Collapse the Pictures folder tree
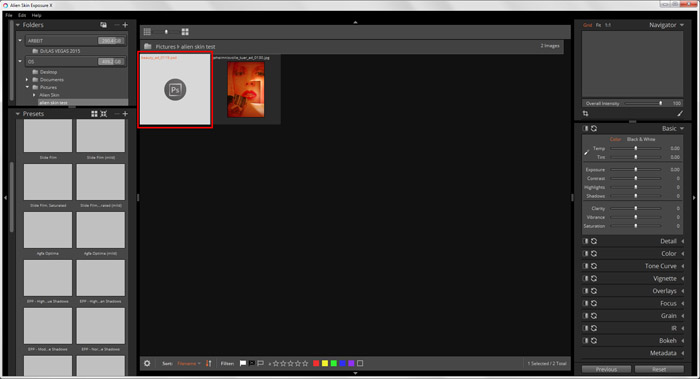 tap(27, 87)
